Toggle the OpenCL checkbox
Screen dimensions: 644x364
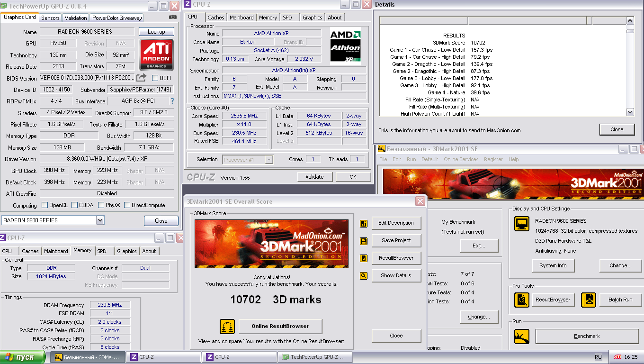pos(45,205)
